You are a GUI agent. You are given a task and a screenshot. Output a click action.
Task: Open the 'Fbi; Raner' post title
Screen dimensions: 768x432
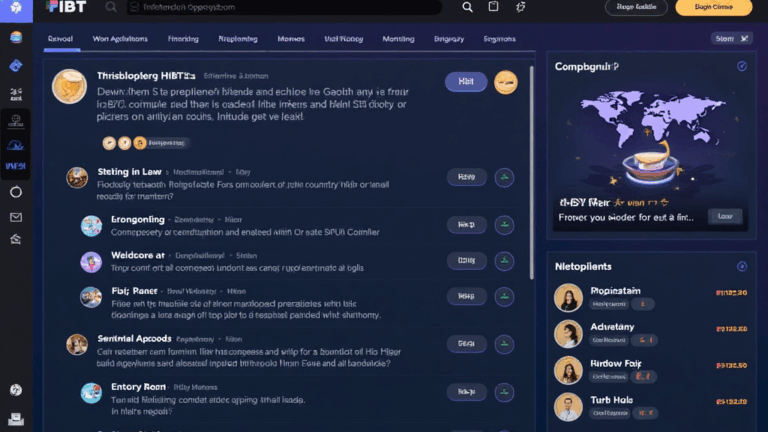click(134, 291)
